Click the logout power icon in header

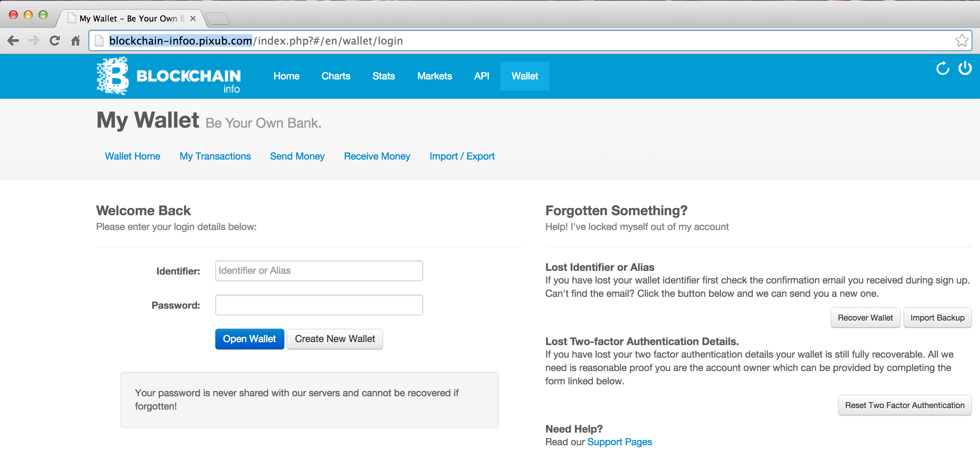coord(965,68)
